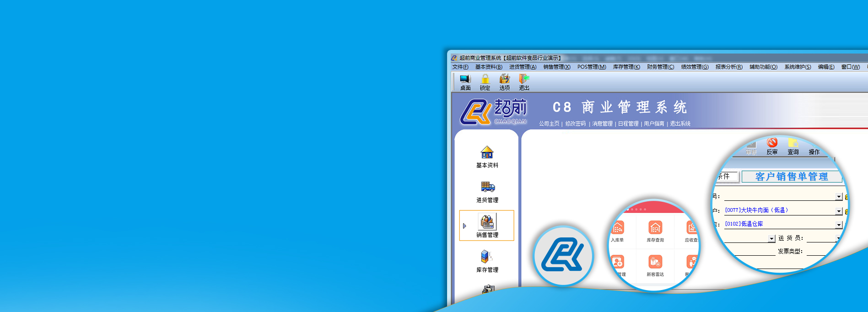Click the [0102]低温仓库 value
The image size is (868, 312).
[744, 224]
